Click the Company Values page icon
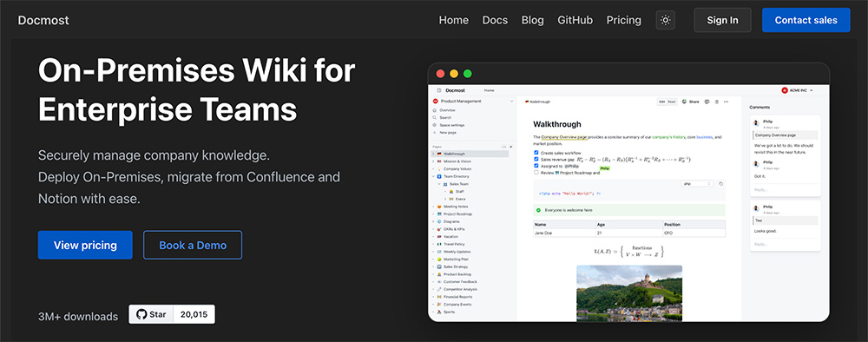The width and height of the screenshot is (868, 342). pos(439,168)
